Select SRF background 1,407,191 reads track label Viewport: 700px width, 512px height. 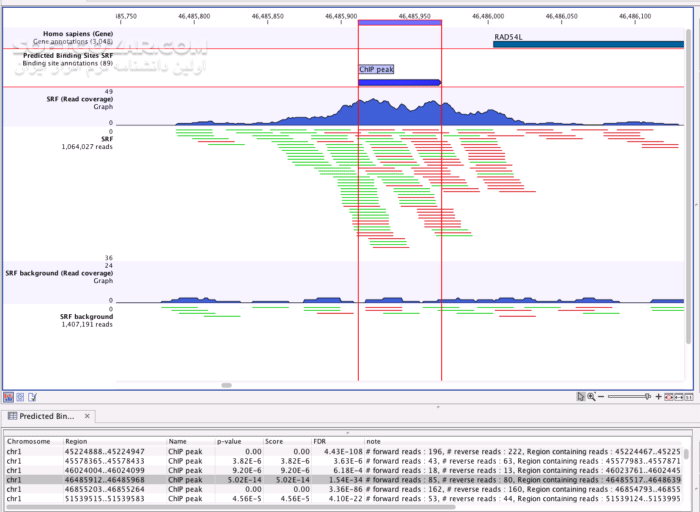point(87,320)
